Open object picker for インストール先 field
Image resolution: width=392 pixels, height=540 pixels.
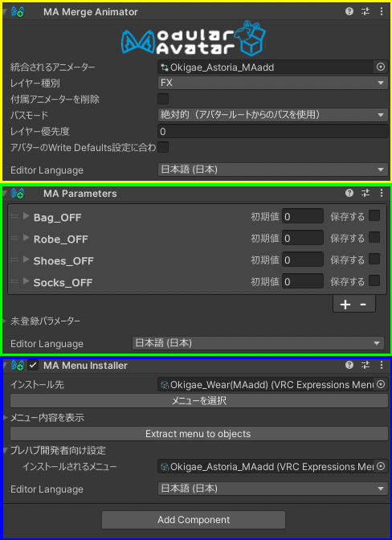tap(381, 384)
